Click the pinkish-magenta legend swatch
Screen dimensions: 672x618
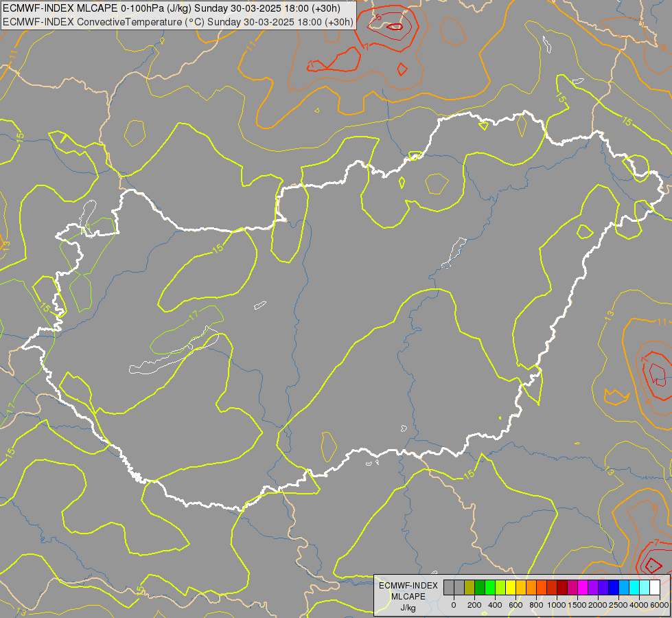tap(572, 587)
